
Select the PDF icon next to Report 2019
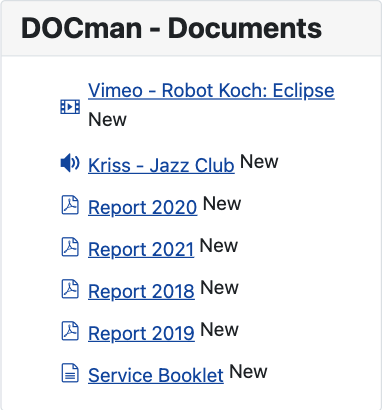click(70, 331)
